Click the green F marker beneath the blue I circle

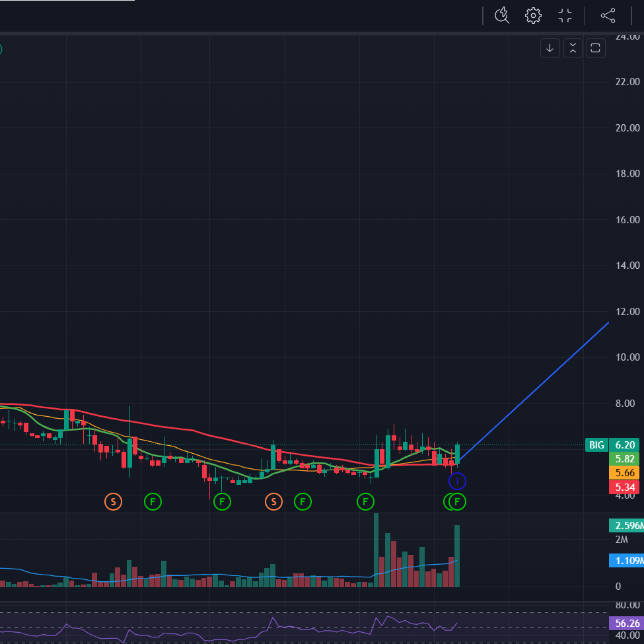tap(458, 501)
